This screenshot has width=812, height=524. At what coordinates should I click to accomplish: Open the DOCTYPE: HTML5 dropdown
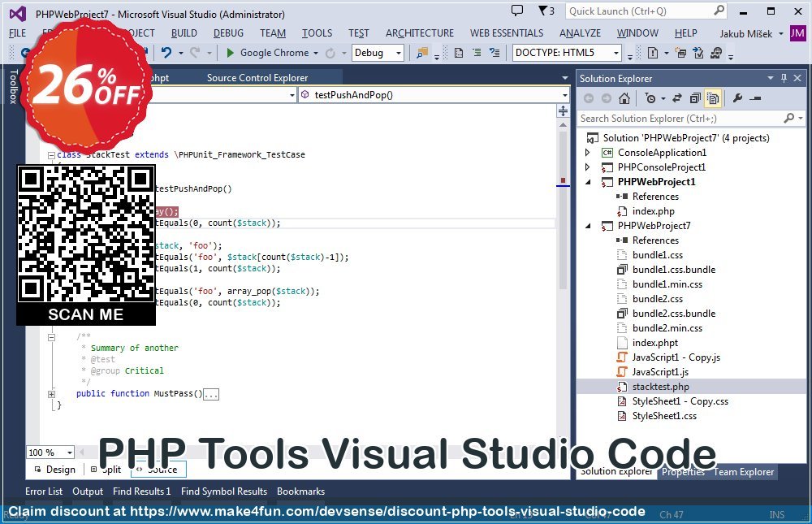coord(615,53)
